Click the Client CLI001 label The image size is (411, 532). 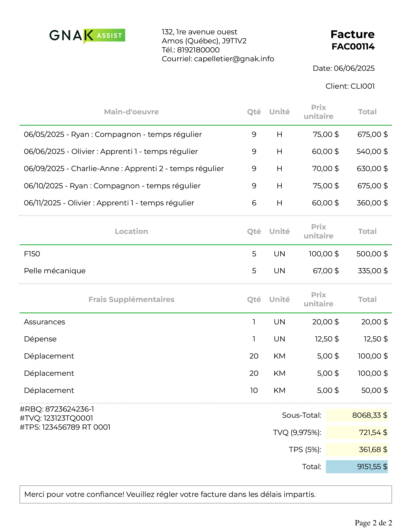(x=350, y=86)
